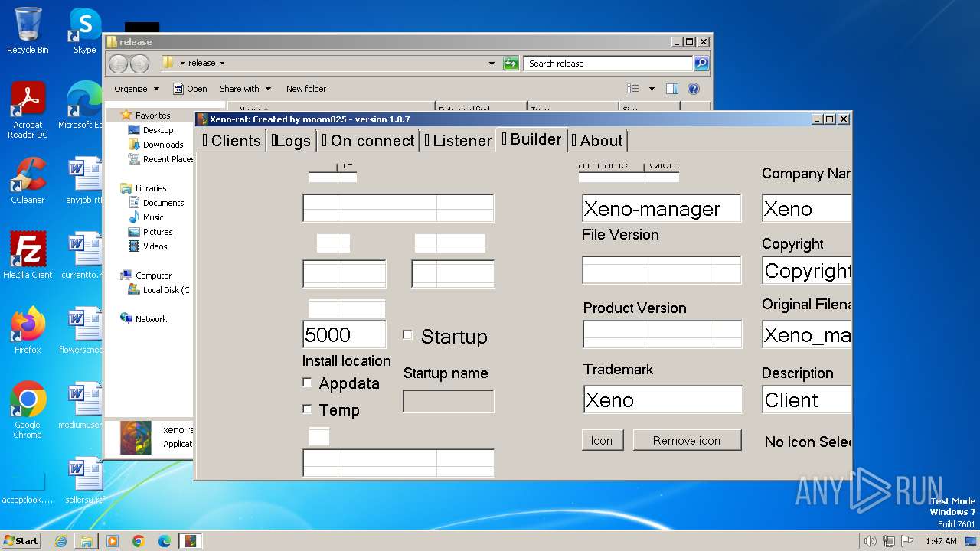Click the Remove icon button
980x551 pixels.
click(687, 440)
